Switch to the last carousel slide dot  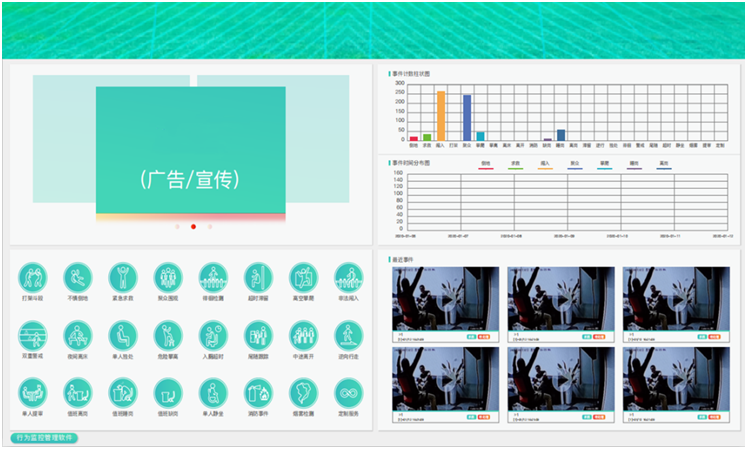pos(210,227)
